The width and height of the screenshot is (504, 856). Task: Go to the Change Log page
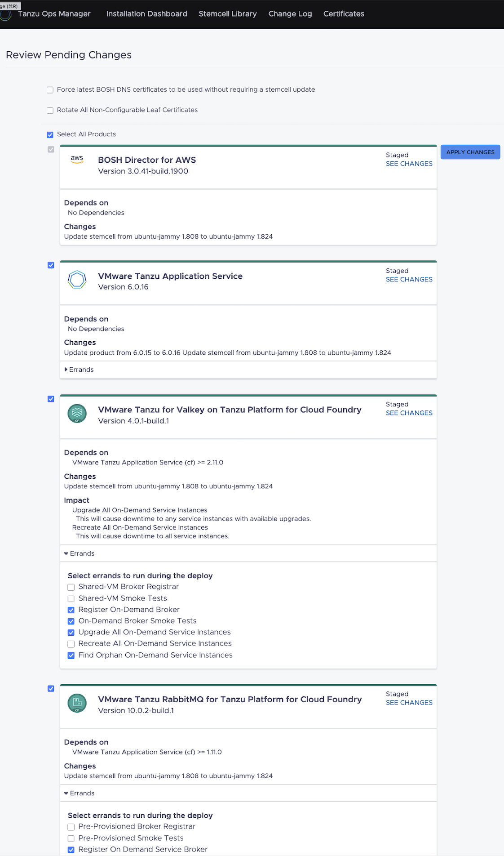coord(290,14)
